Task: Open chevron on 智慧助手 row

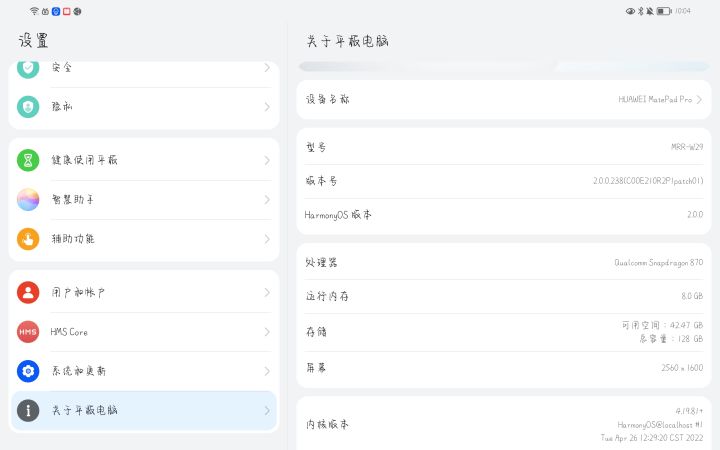Action: (x=267, y=200)
